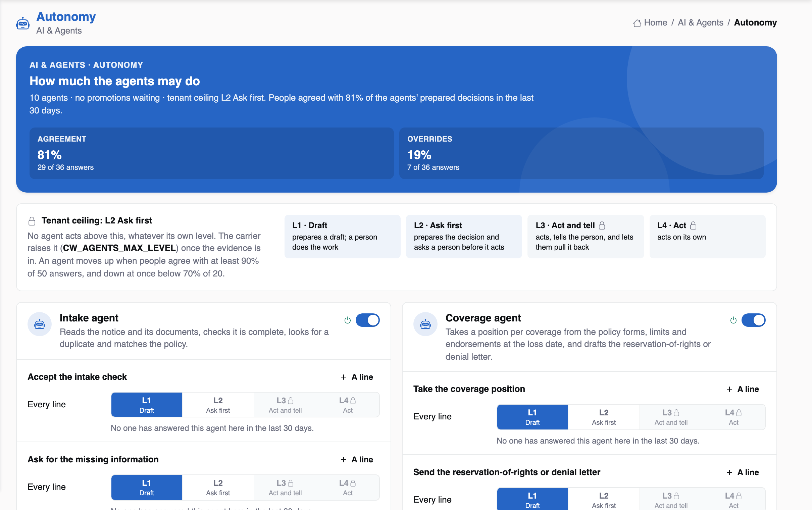Click plus icon for Send the reservation-of-rights letter
This screenshot has height=510, width=812.
(x=729, y=472)
